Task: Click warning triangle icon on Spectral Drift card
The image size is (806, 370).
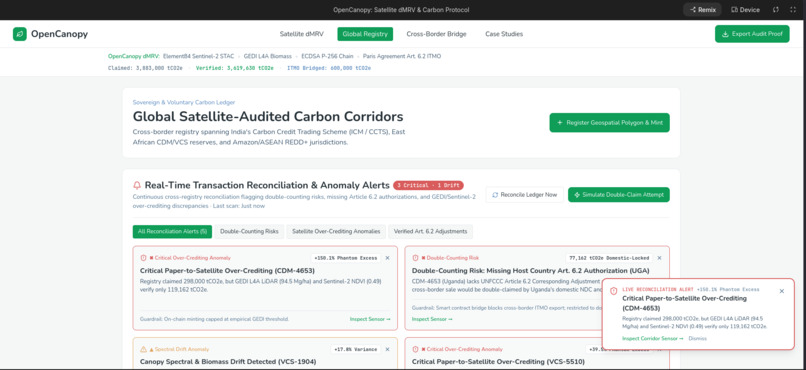Action: (x=143, y=349)
